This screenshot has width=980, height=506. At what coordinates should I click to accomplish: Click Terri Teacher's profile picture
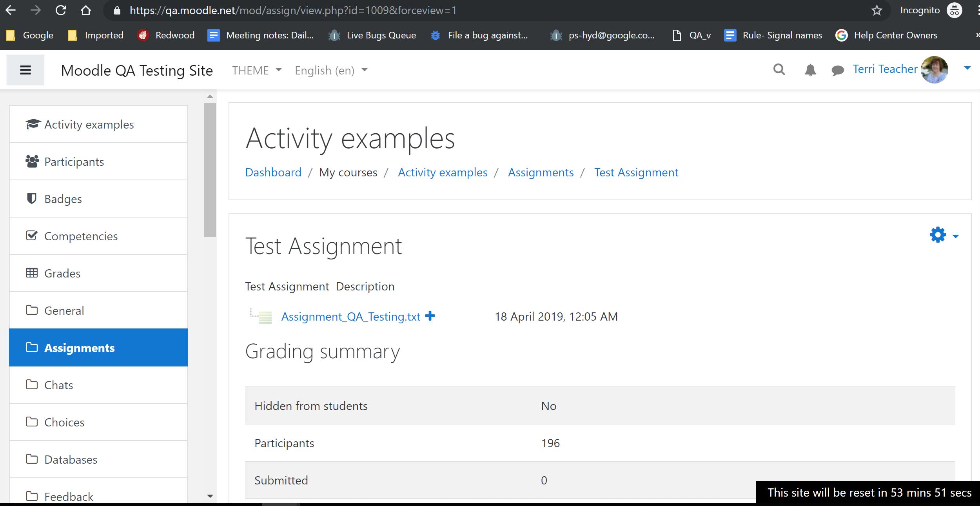[x=935, y=69]
